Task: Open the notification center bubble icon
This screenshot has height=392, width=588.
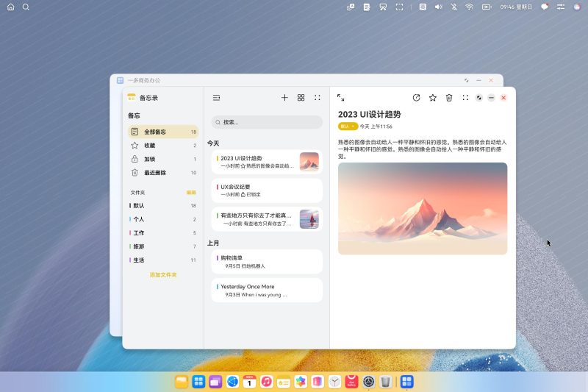Action: [x=545, y=7]
